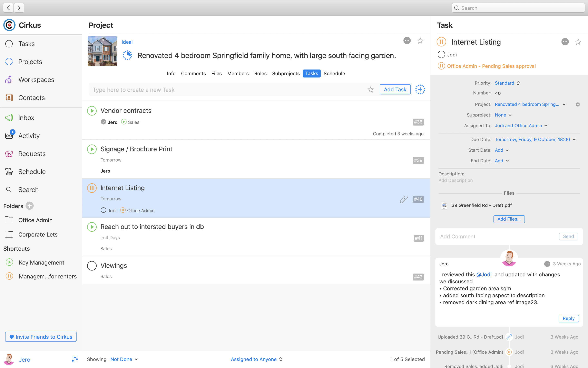Star the new task in the input row
The height and width of the screenshot is (368, 588).
point(371,90)
